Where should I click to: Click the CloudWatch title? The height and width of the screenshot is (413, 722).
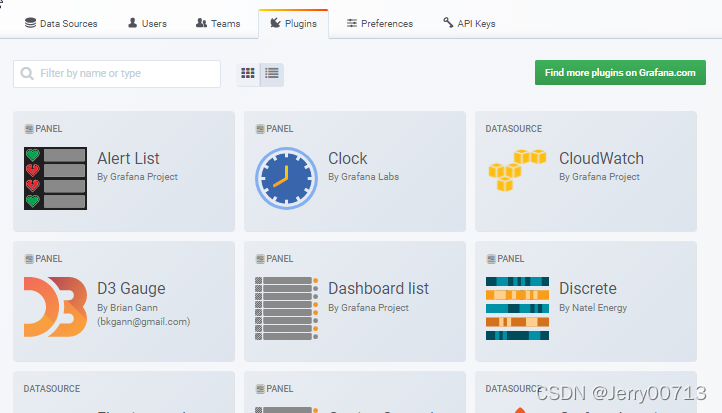[601, 158]
